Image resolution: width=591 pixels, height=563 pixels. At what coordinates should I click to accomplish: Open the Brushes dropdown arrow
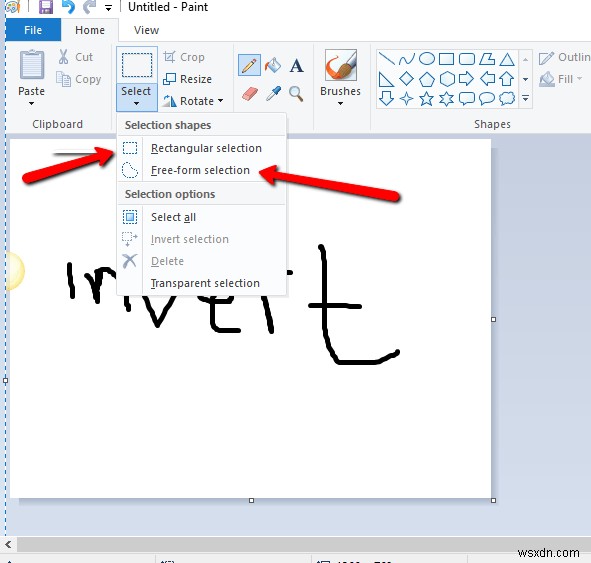pyautogui.click(x=340, y=103)
